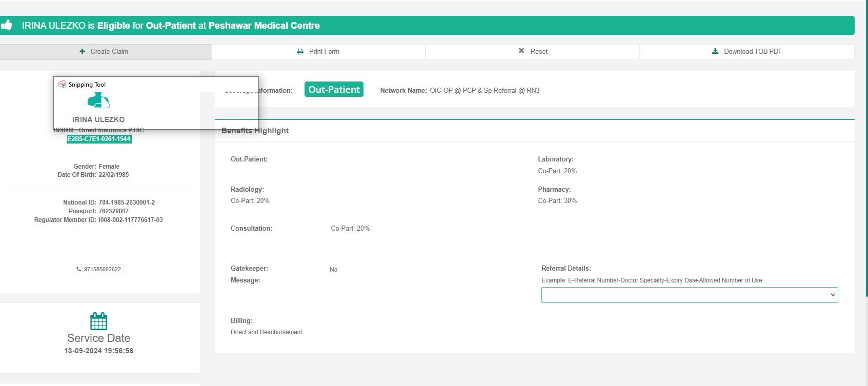Viewport: 868px width, 386px height.
Task: Click the patient avatar icon above IRINA ULEZKO
Action: click(x=98, y=100)
